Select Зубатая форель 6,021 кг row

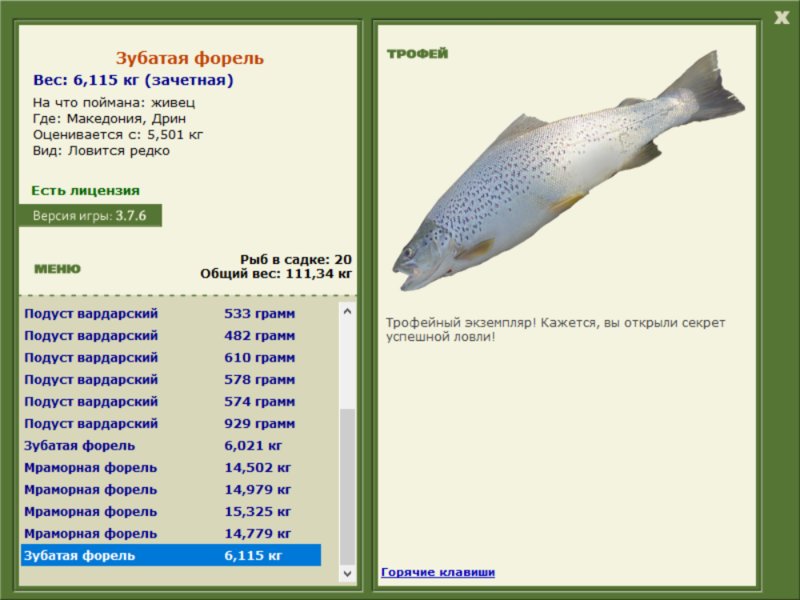171,445
